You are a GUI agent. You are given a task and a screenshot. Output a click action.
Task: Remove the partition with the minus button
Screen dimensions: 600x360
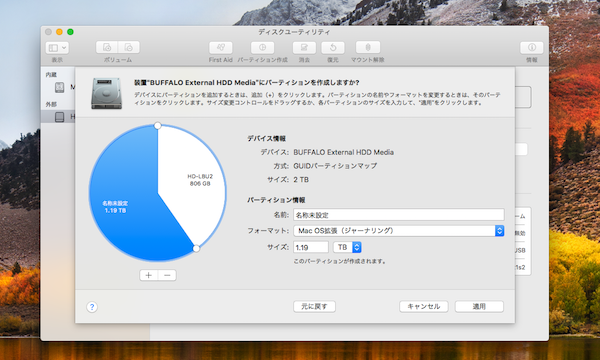coord(167,275)
